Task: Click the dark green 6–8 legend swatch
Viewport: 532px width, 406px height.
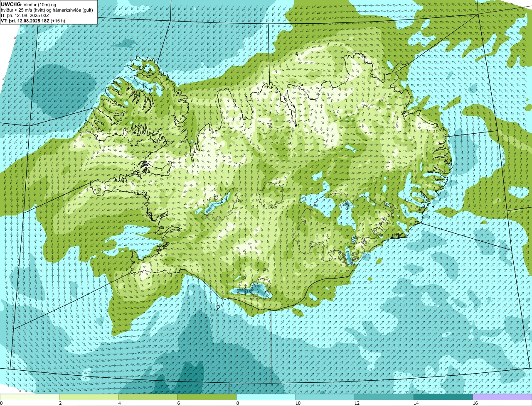Action: coord(207,397)
